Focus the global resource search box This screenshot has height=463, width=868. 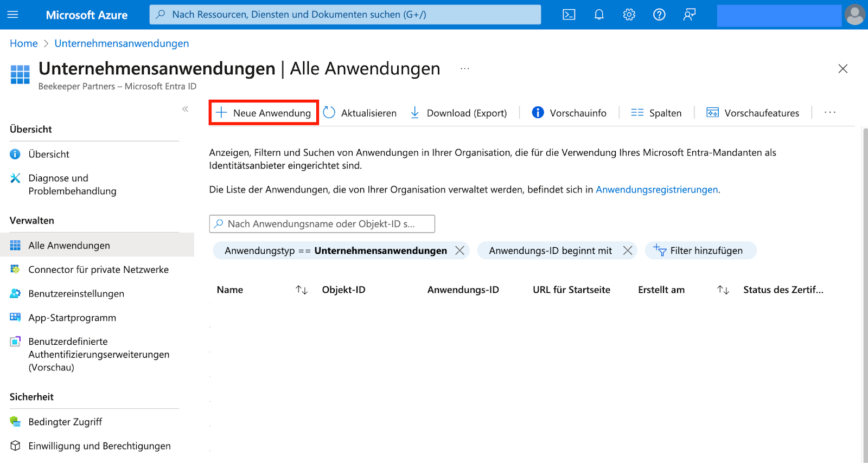345,15
